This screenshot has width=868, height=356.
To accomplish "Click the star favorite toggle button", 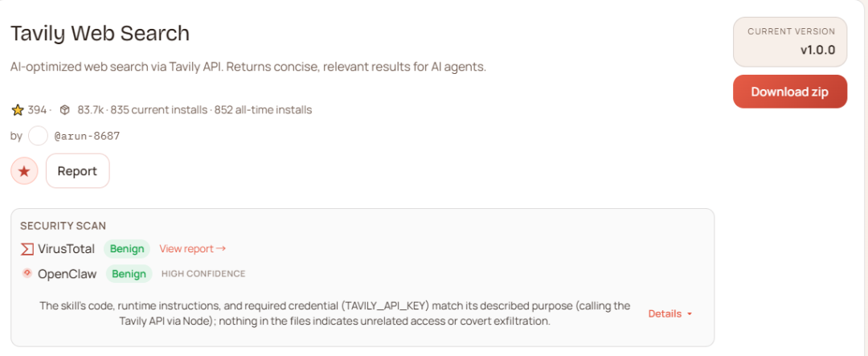I will (x=24, y=171).
